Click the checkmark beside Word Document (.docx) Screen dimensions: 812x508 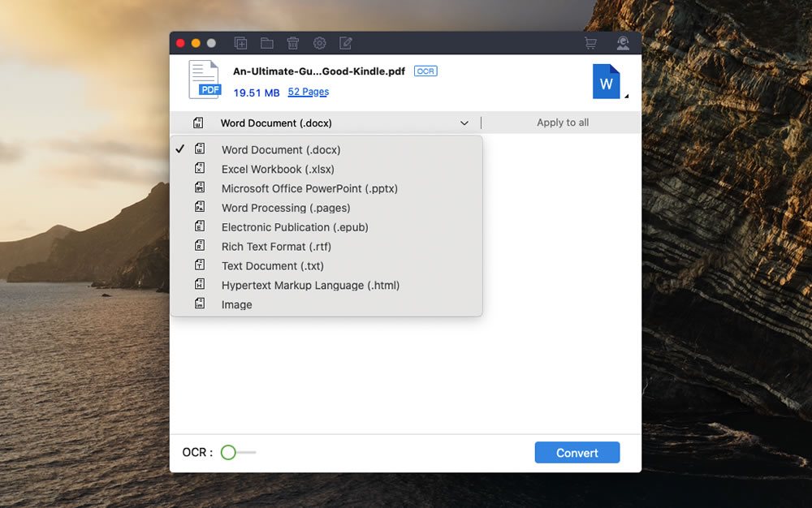pyautogui.click(x=179, y=149)
